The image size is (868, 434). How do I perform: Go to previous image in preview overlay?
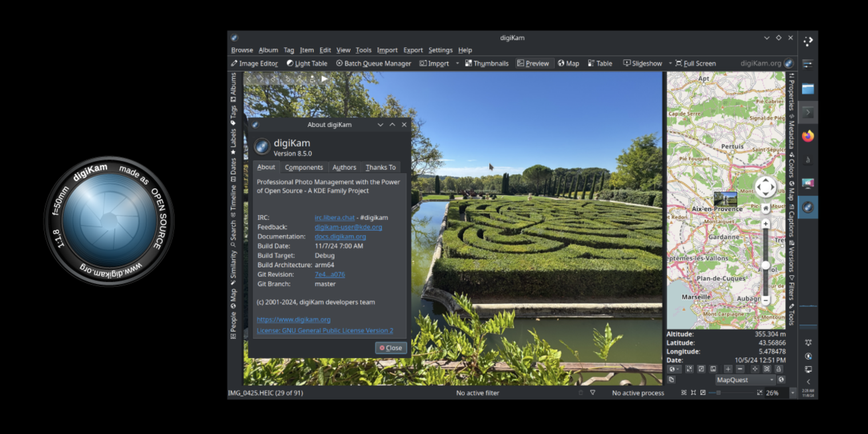(249, 79)
